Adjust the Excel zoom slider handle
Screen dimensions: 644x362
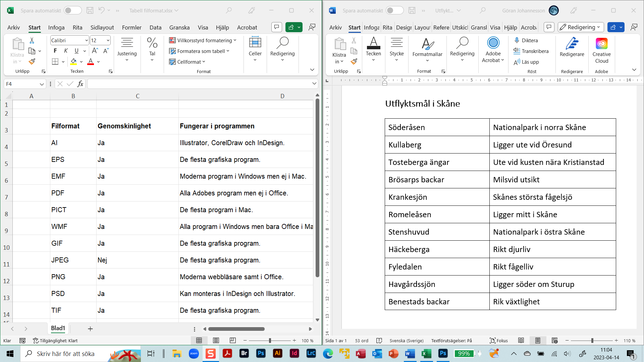[270, 341]
